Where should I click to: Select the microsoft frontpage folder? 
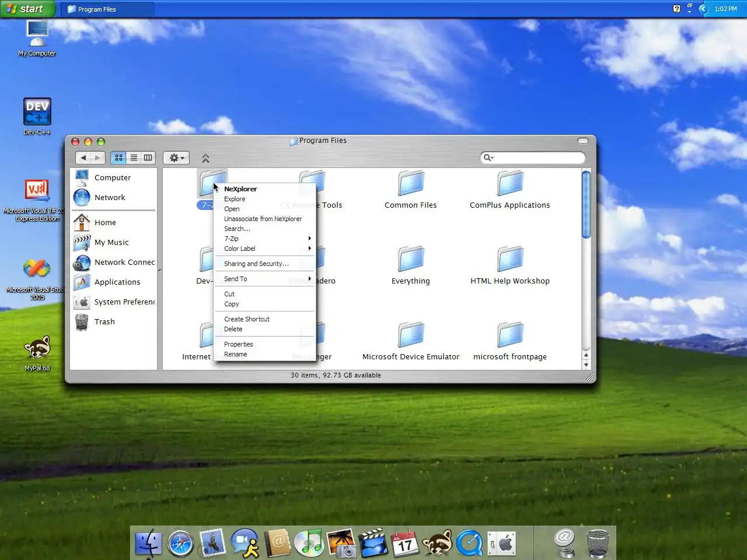pos(510,342)
